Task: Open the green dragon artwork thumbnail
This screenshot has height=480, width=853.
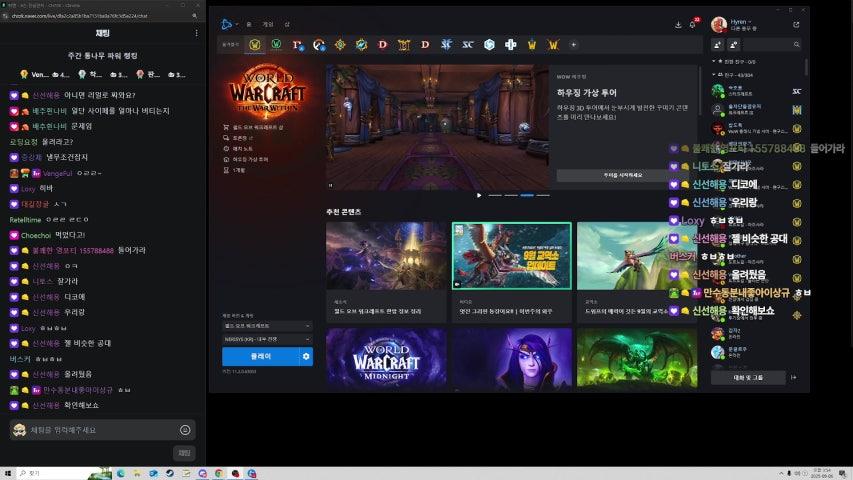Action: [x=636, y=358]
